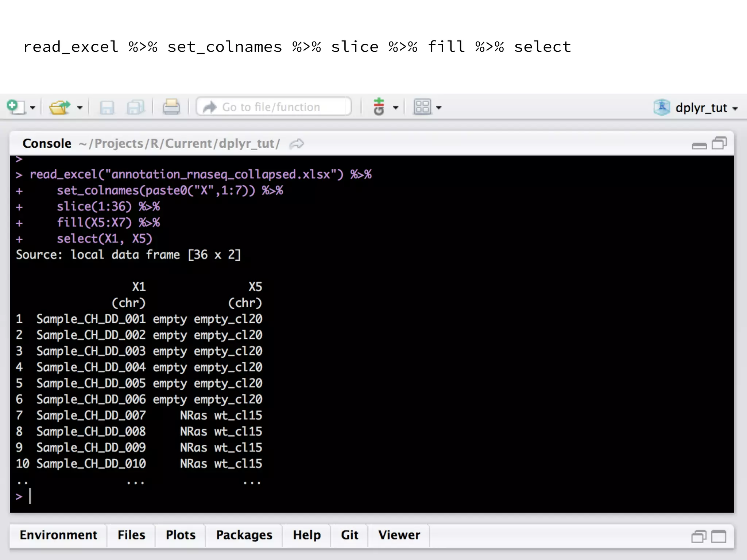747x560 pixels.
Task: Open the Git toolbar dropdown arrow
Action: [396, 108]
